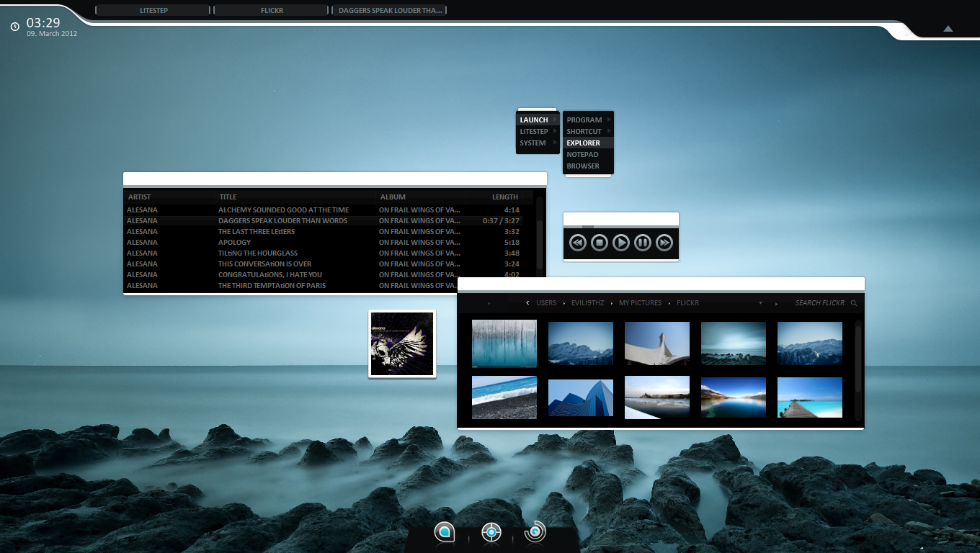The width and height of the screenshot is (980, 553).
Task: Click the rewind button in the player
Action: pyautogui.click(x=578, y=243)
